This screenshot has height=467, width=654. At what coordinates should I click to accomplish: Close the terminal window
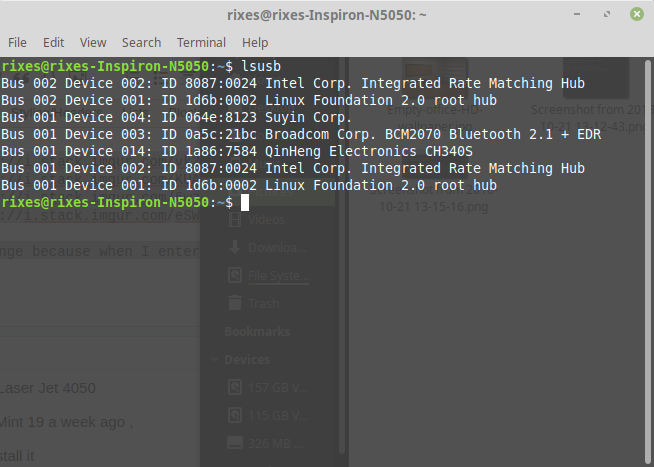tap(636, 14)
